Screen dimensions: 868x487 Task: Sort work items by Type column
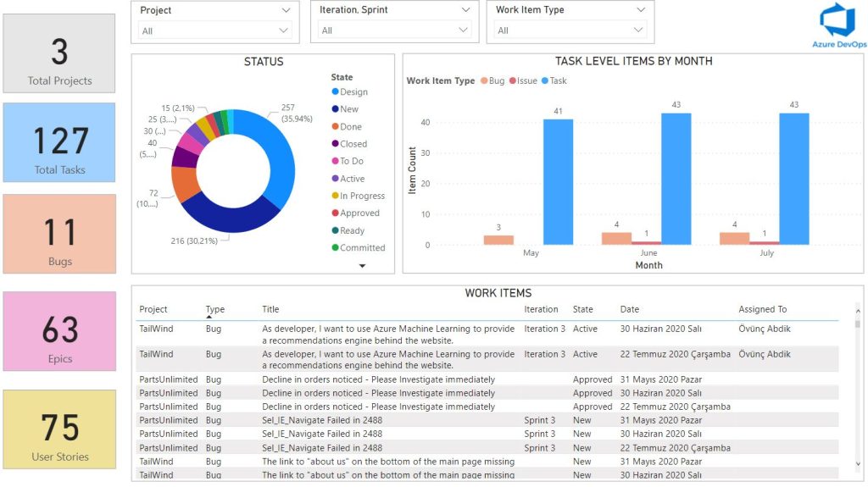click(x=214, y=309)
